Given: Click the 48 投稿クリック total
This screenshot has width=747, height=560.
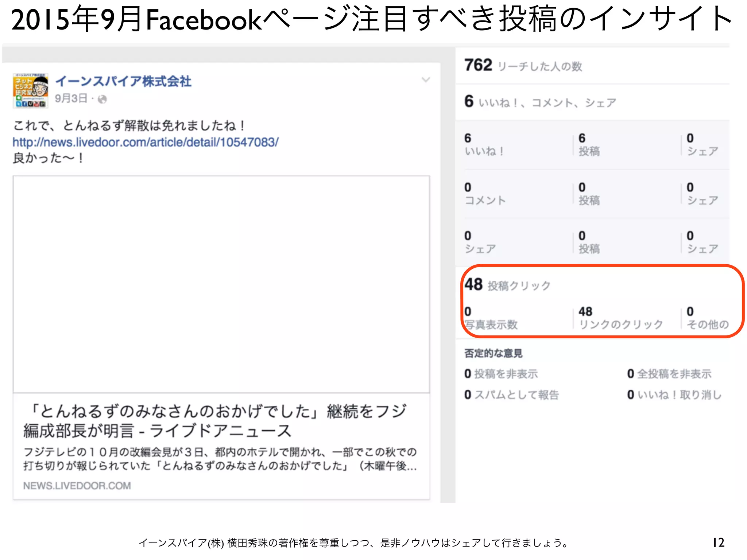Looking at the screenshot, I should tap(507, 285).
